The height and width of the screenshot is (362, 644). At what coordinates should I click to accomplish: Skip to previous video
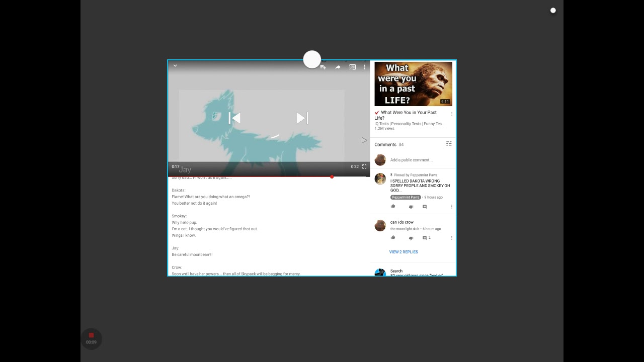[234, 118]
